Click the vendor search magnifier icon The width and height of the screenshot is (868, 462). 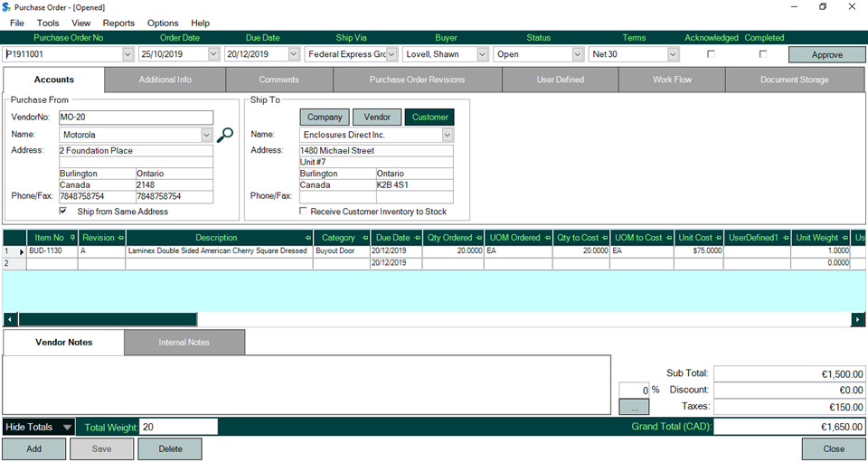pyautogui.click(x=225, y=135)
